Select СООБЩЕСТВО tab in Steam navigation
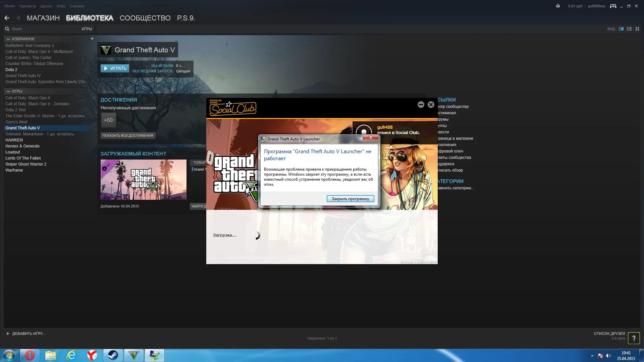Screen dimensions: 644x362 click(145, 18)
